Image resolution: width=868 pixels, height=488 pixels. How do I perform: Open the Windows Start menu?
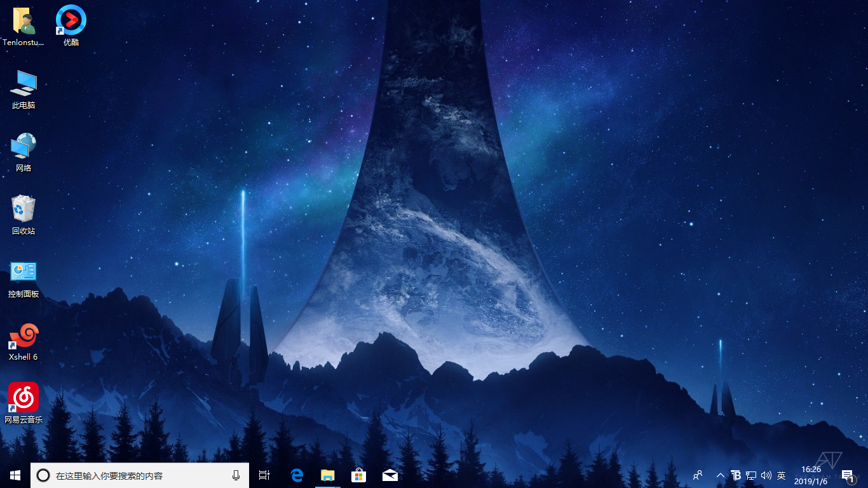pyautogui.click(x=15, y=475)
